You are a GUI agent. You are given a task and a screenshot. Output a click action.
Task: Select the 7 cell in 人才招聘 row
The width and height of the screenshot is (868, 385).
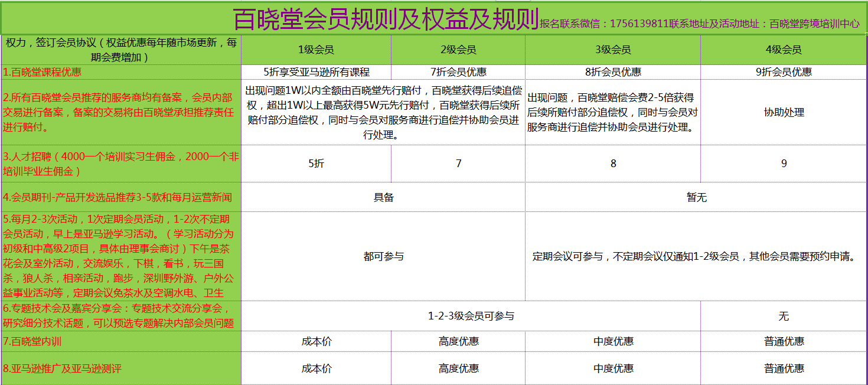coord(458,164)
